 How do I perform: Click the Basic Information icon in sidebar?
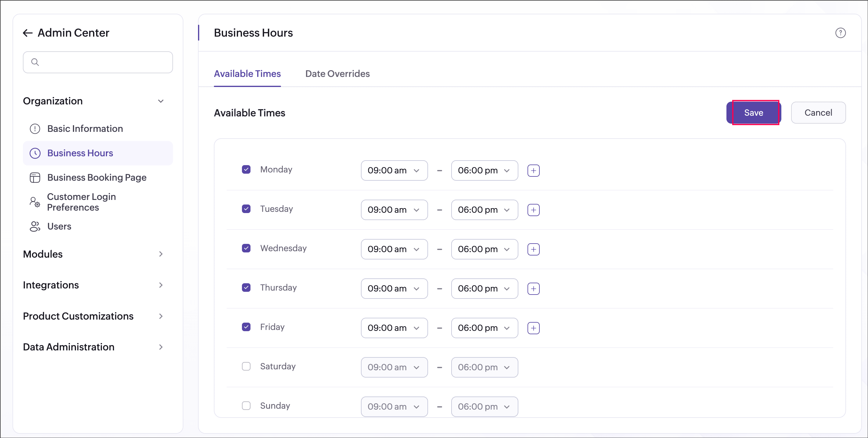[35, 129]
